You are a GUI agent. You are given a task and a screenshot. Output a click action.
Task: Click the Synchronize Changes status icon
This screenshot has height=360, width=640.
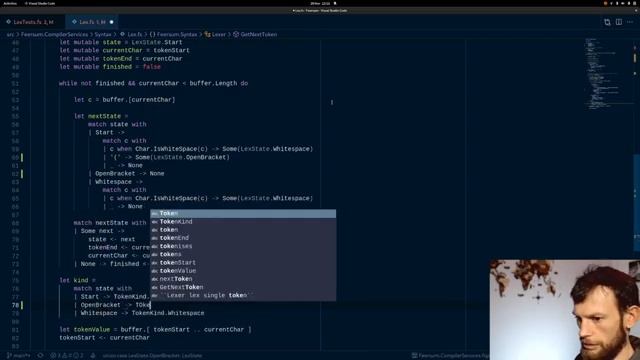point(40,356)
